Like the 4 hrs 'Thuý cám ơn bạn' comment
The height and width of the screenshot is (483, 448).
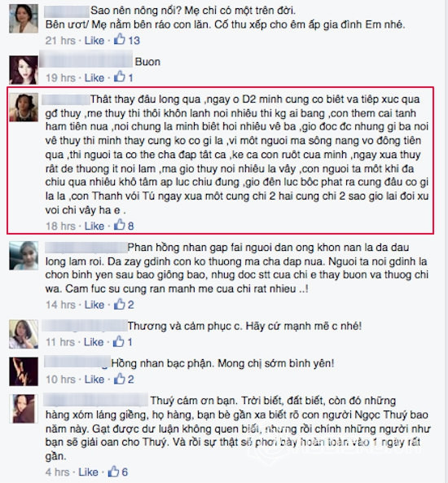pos(88,472)
